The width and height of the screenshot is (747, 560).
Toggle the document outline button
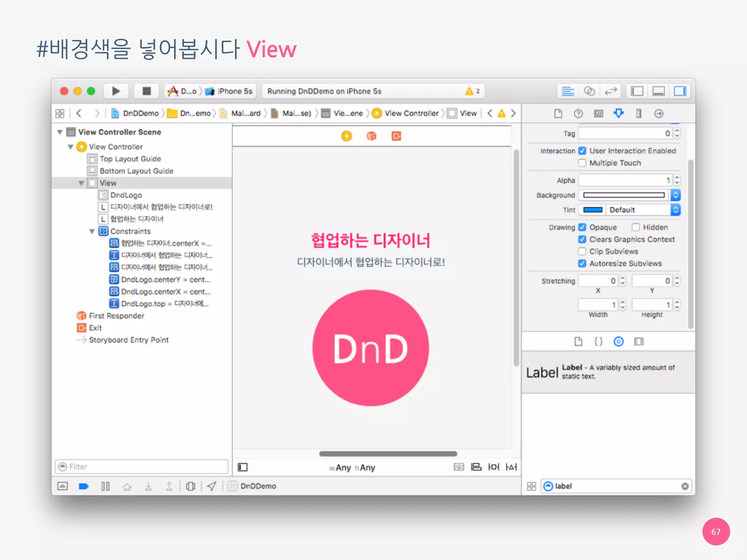[243, 467]
